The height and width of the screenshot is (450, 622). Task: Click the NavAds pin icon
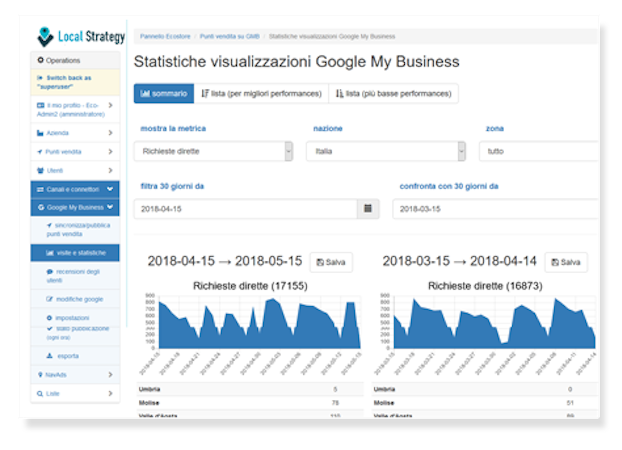coord(40,375)
